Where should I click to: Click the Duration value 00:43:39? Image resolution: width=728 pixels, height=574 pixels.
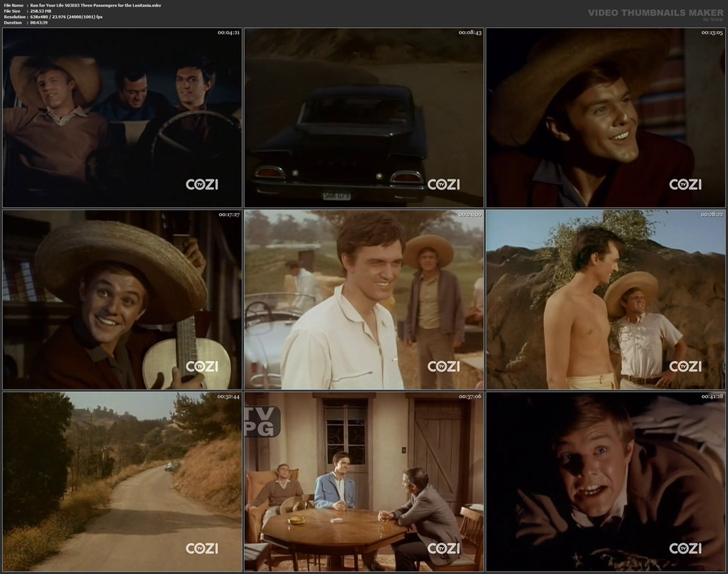tap(39, 22)
